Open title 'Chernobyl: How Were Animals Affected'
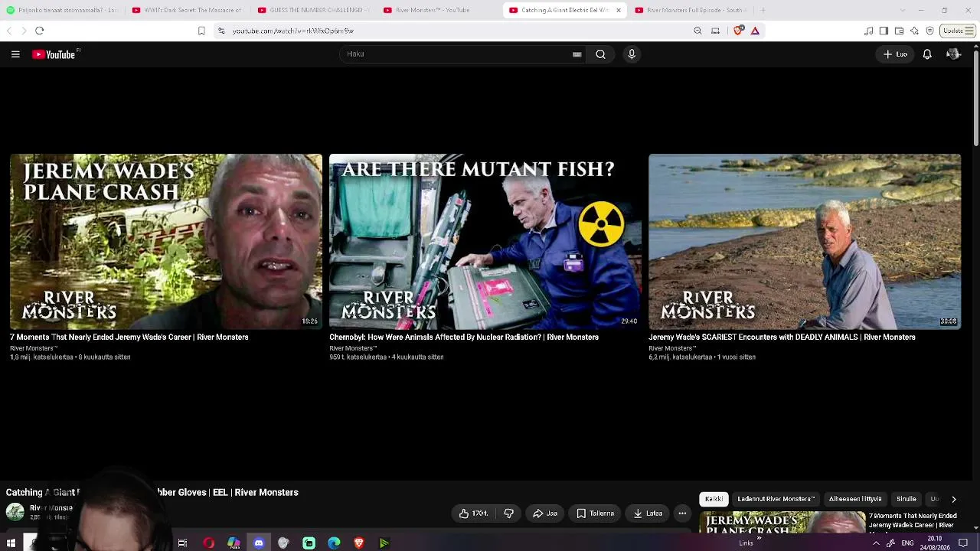 point(464,337)
